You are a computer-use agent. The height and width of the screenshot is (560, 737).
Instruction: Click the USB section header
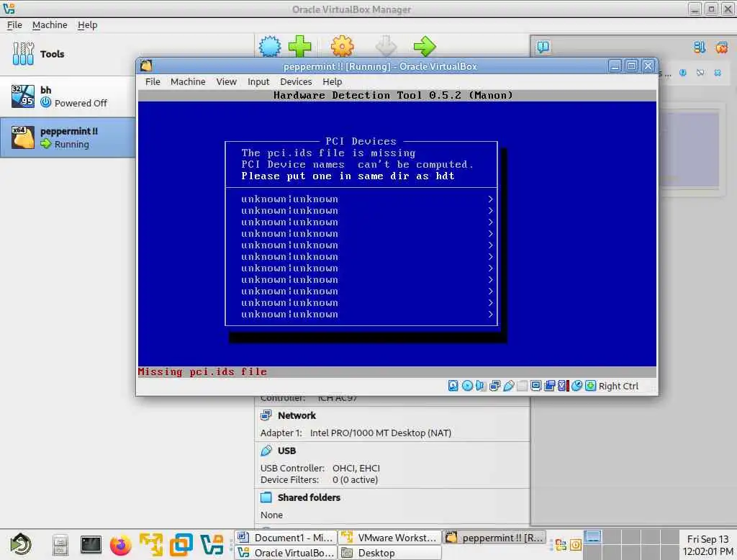click(x=286, y=451)
